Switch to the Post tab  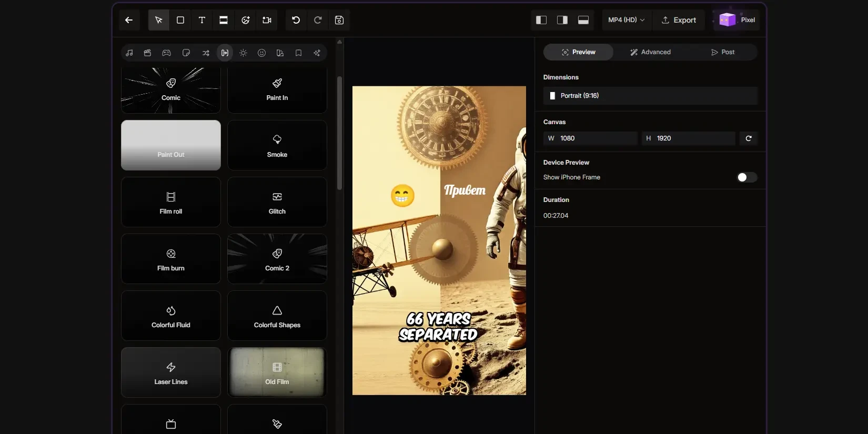[x=722, y=52]
